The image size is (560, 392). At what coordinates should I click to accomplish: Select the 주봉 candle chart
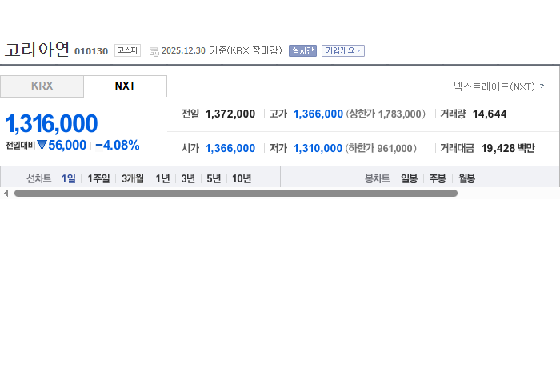[438, 178]
